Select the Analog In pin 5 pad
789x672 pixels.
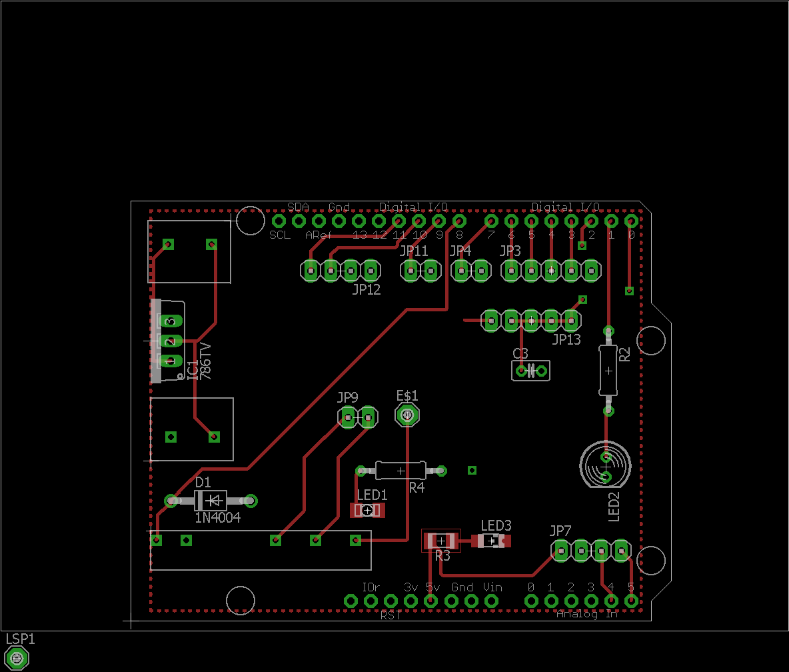(631, 601)
